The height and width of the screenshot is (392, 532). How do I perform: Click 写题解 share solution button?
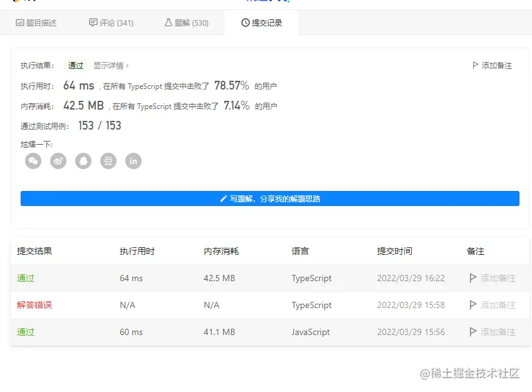point(270,199)
